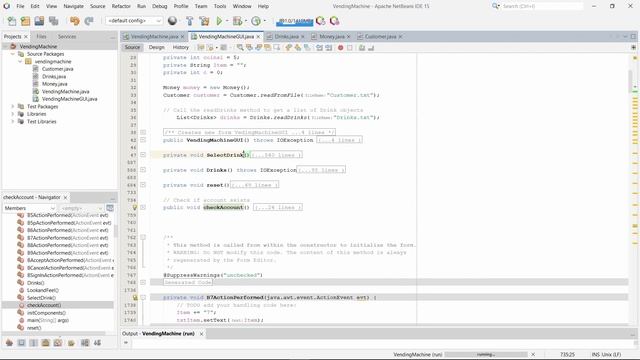Viewport: 640px width, 360px height.
Task: Collapse the Source Packages node
Action: click(x=13, y=54)
